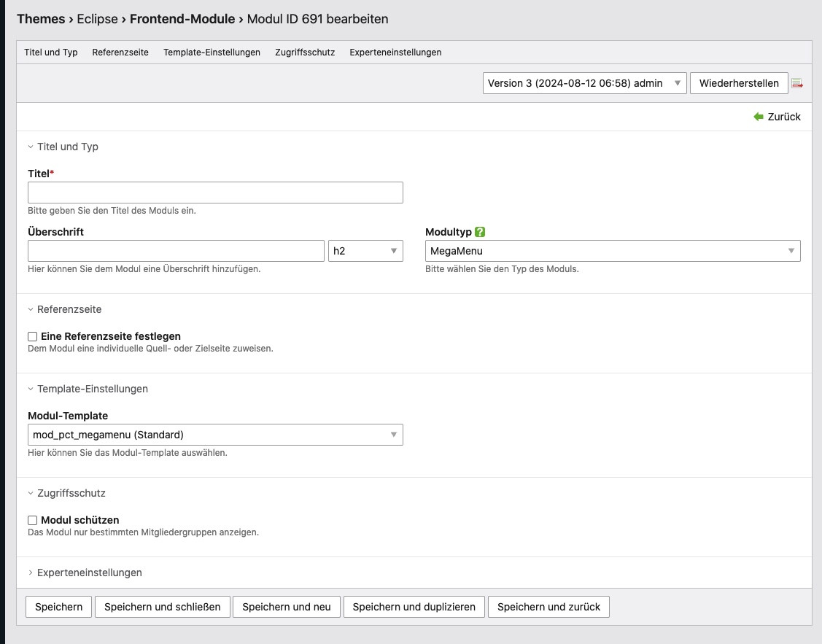
Task: Open the h2 heading level dropdown
Action: 365,251
